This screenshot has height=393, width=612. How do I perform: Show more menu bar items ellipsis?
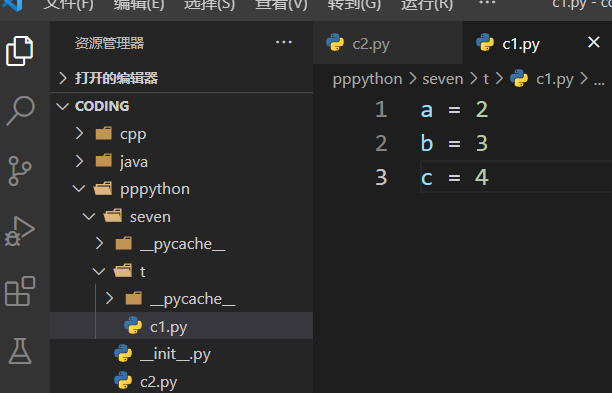tap(487, 3)
